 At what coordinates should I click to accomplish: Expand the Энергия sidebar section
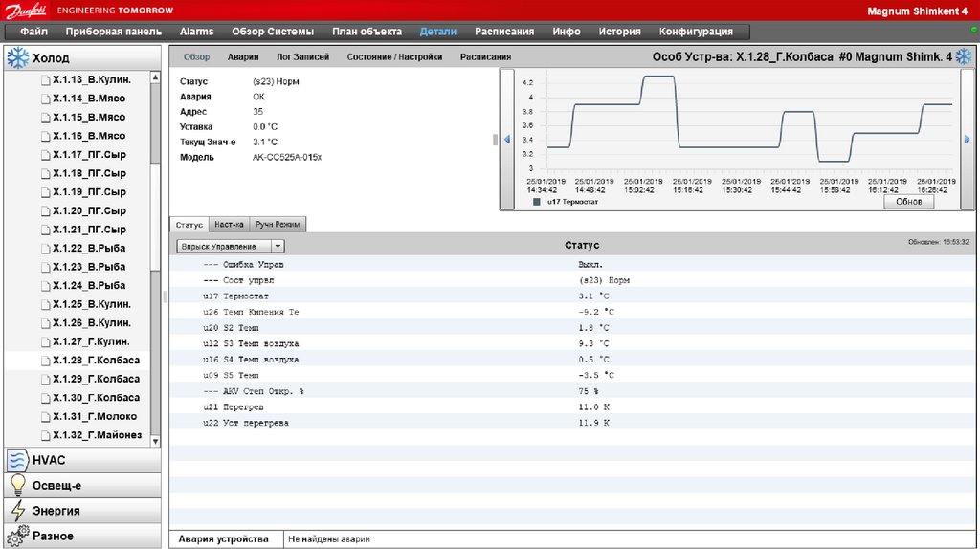click(x=56, y=511)
